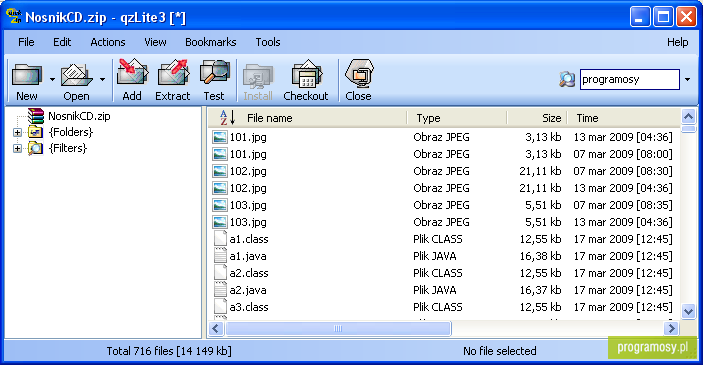Click the greyed-out Install toolbar icon
Viewport: 703px width, 365px height.
[258, 76]
